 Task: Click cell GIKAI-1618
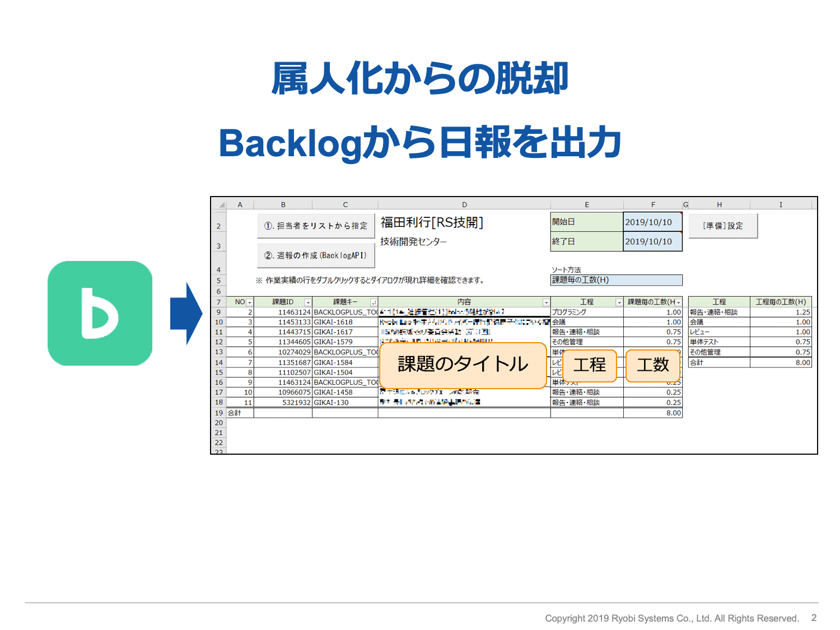[345, 322]
